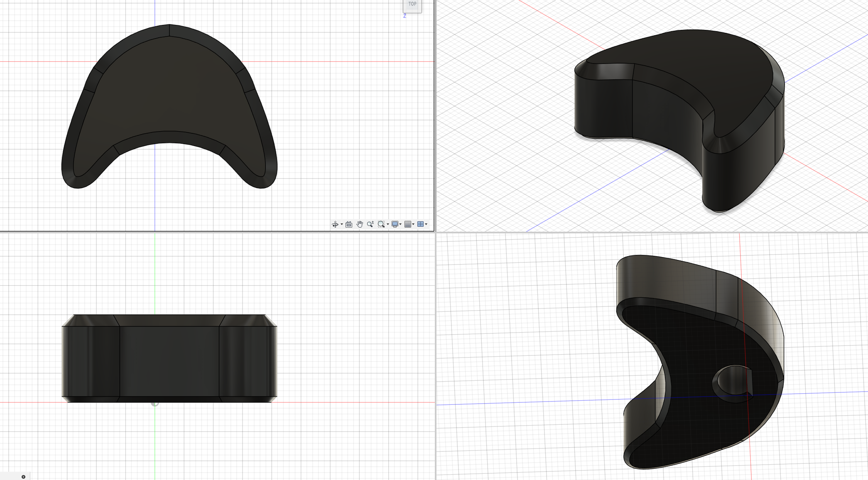The height and width of the screenshot is (480, 868).
Task: Expand the Zoom Window options arrow
Action: (388, 224)
